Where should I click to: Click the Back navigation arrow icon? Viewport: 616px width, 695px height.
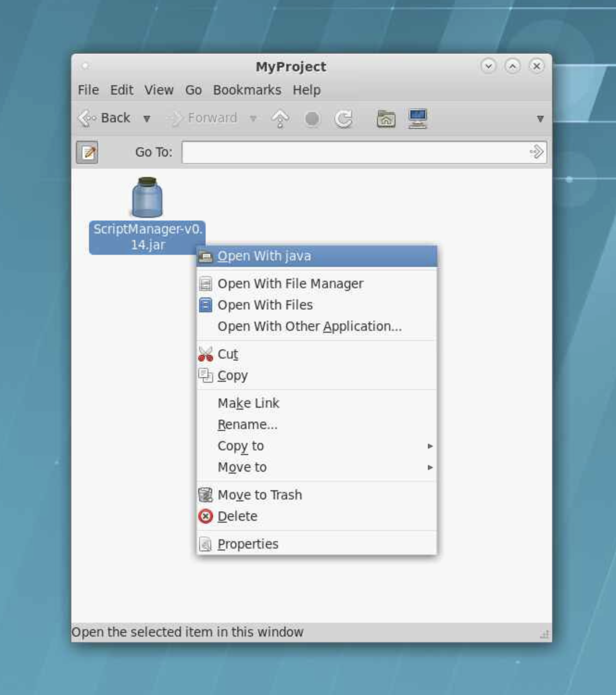pyautogui.click(x=87, y=119)
